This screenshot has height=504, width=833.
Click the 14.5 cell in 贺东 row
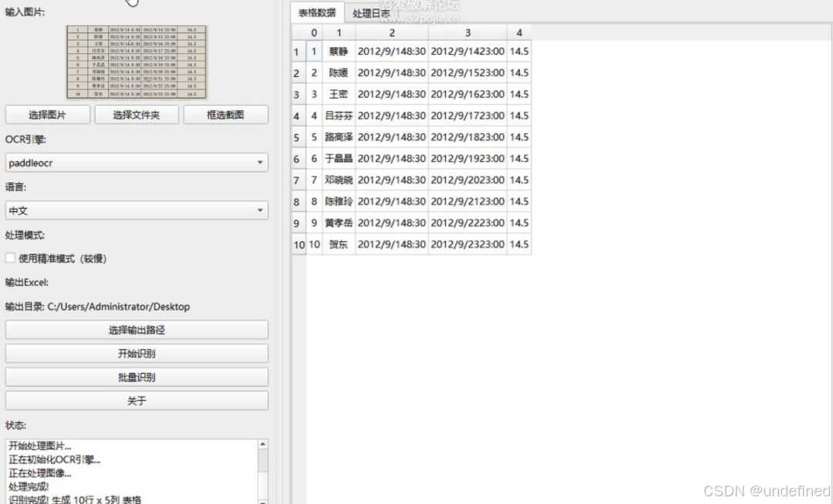[519, 244]
